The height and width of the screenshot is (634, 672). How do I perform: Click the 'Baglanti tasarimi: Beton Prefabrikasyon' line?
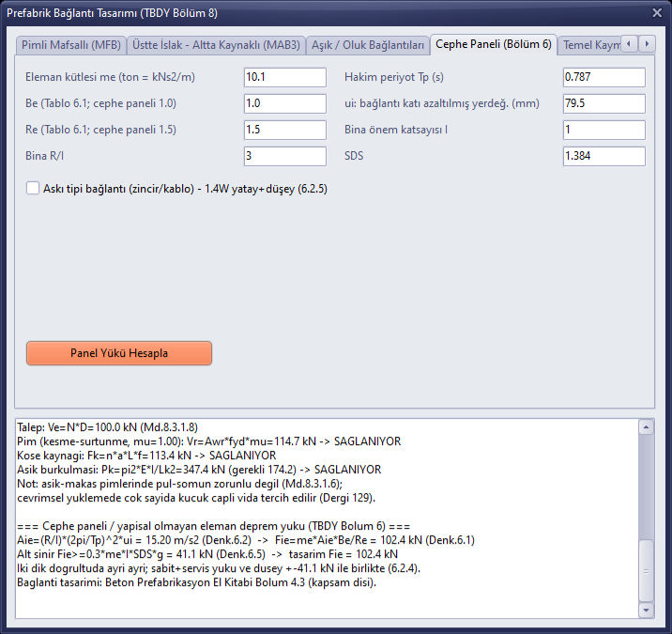tap(197, 582)
